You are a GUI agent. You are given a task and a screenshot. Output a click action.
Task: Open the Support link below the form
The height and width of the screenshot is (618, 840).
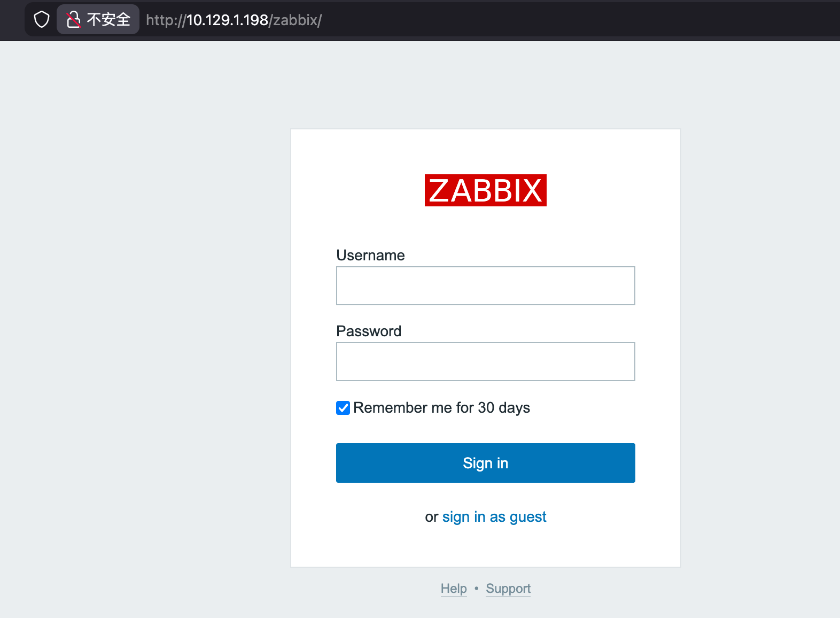click(x=508, y=589)
